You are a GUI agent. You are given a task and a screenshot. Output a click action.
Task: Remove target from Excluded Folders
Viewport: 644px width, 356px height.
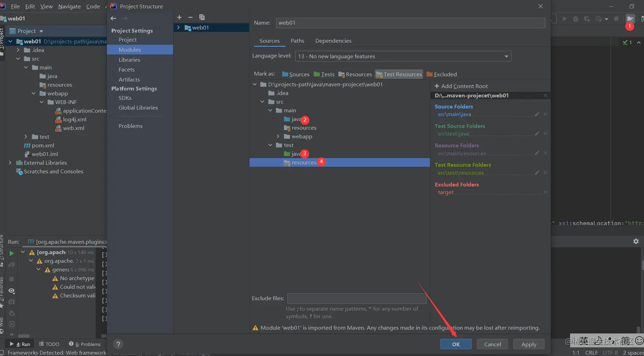pos(545,192)
